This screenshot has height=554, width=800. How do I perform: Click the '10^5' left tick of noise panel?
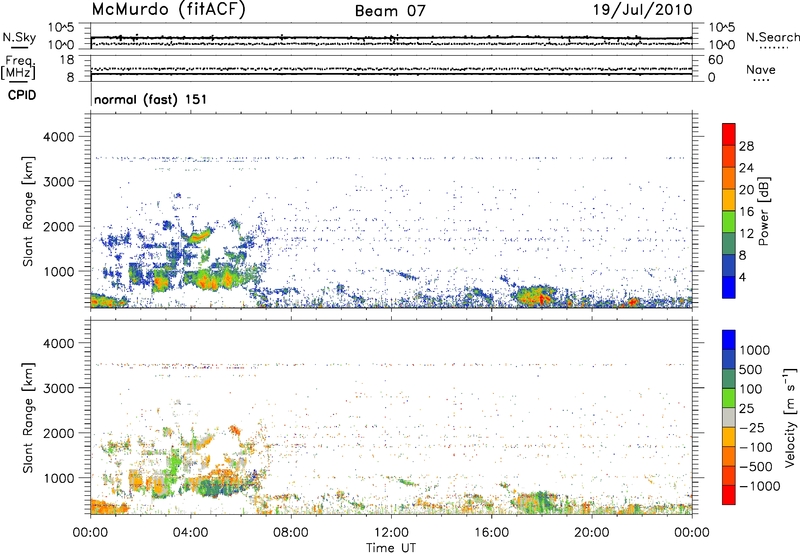coord(61,27)
